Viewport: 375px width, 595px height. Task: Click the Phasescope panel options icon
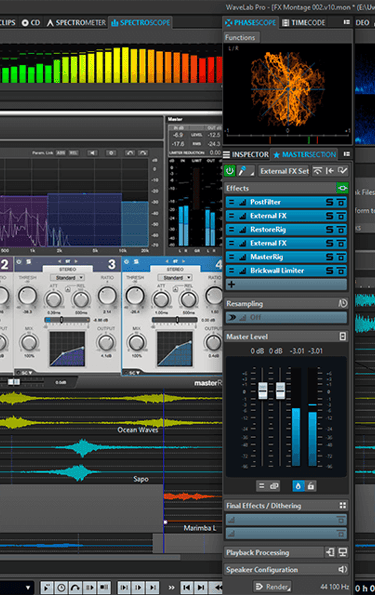tap(347, 22)
